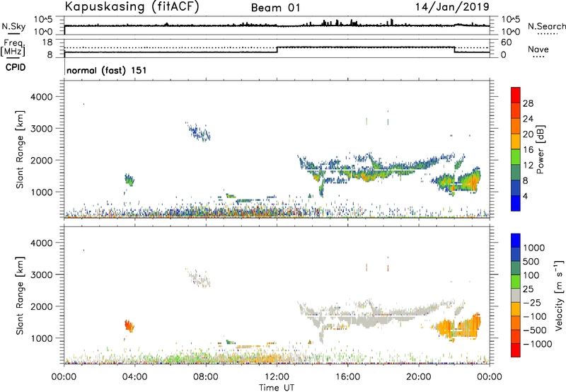Click the -100 tick on Velocity colorbar
The image size is (566, 392).
pyautogui.click(x=535, y=316)
